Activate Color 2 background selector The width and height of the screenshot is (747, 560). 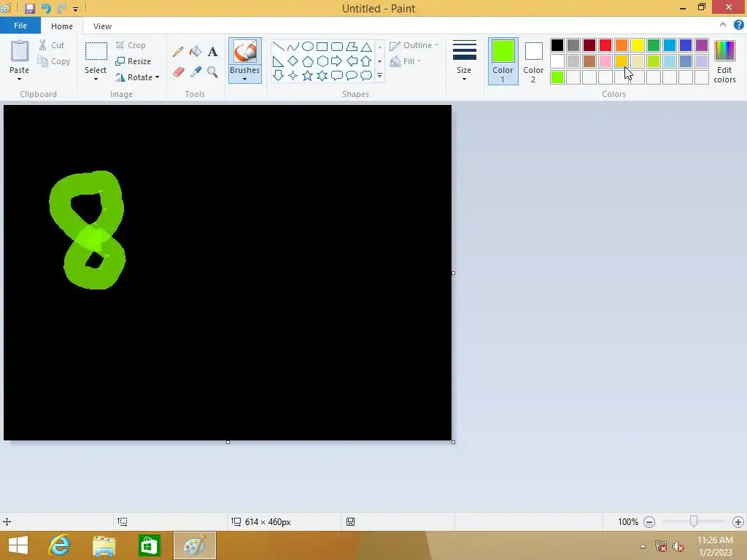533,61
